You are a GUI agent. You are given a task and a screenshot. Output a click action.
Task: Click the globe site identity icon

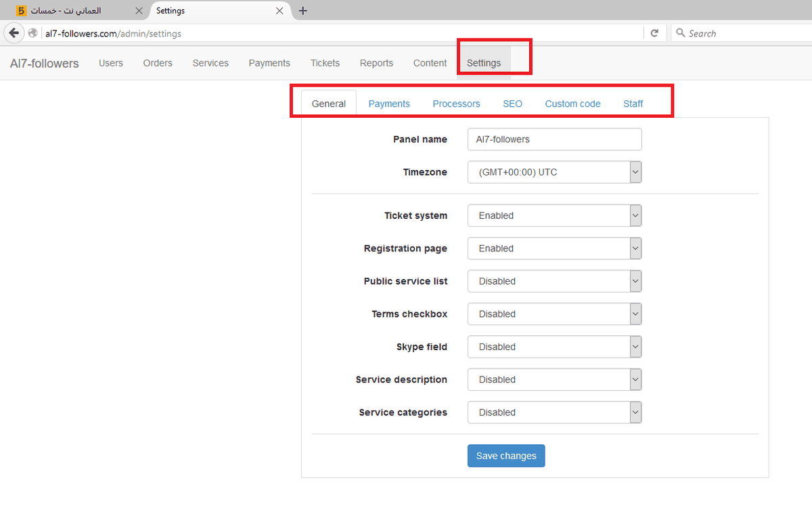point(33,33)
